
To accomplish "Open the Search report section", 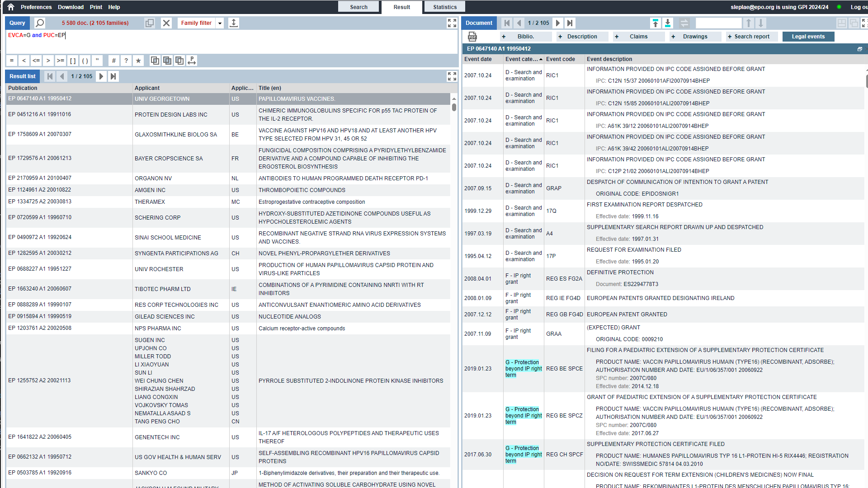I will 751,36.
